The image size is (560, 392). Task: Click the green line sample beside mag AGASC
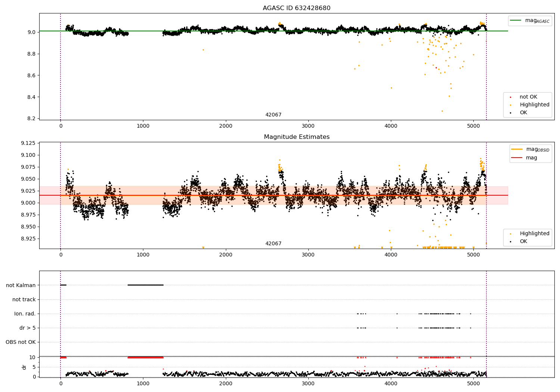click(x=516, y=21)
